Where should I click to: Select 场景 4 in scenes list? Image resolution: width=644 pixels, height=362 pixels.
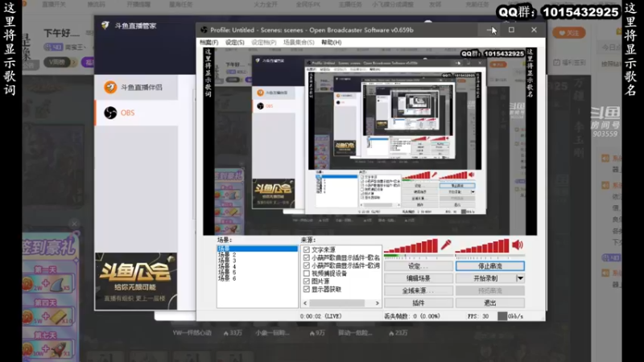coord(227,266)
